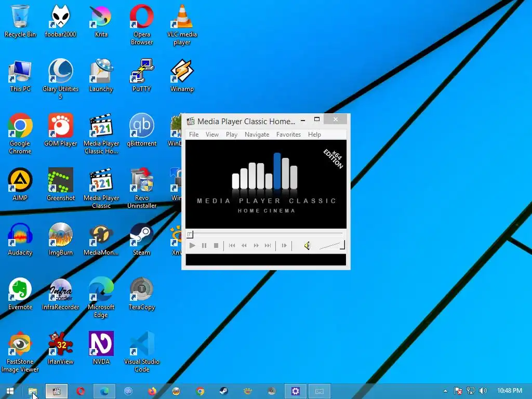Click the network icon in the system tray

[471, 391]
